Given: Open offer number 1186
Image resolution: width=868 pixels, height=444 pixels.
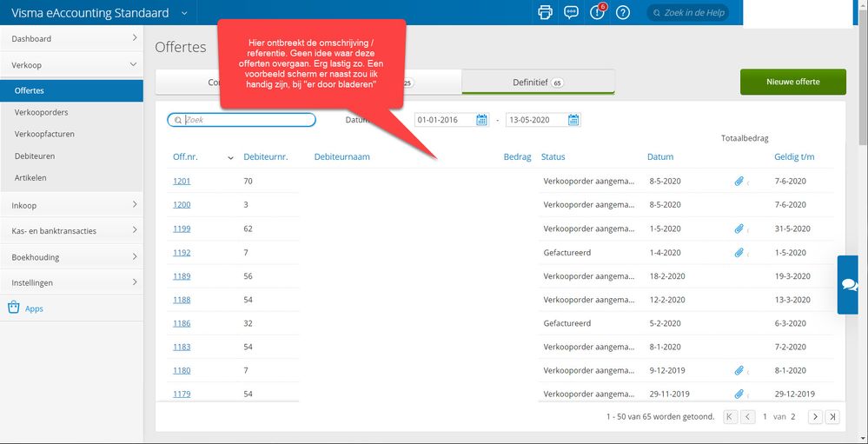Looking at the screenshot, I should click(x=182, y=323).
